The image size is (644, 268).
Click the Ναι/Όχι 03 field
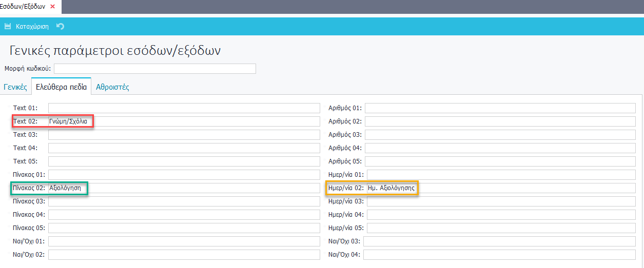[500, 241]
